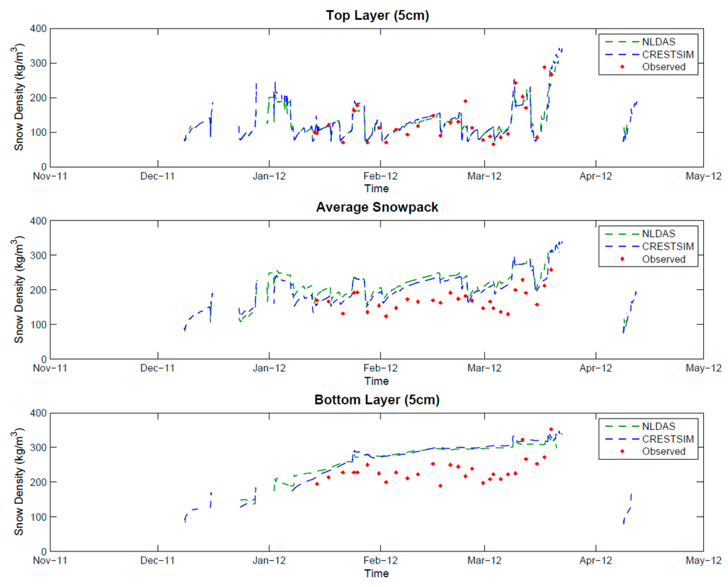Select NLDAS legend entry in top chart
The width and height of the screenshot is (728, 587).
pyautogui.click(x=658, y=41)
